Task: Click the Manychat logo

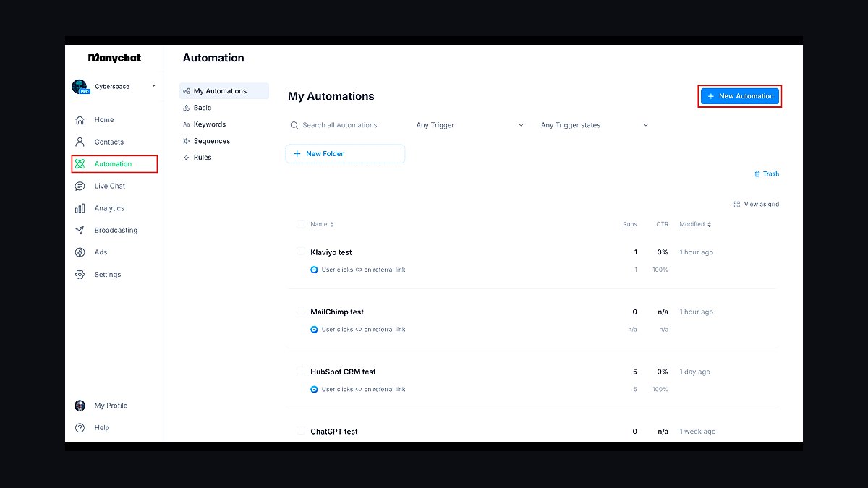Action: click(x=114, y=58)
